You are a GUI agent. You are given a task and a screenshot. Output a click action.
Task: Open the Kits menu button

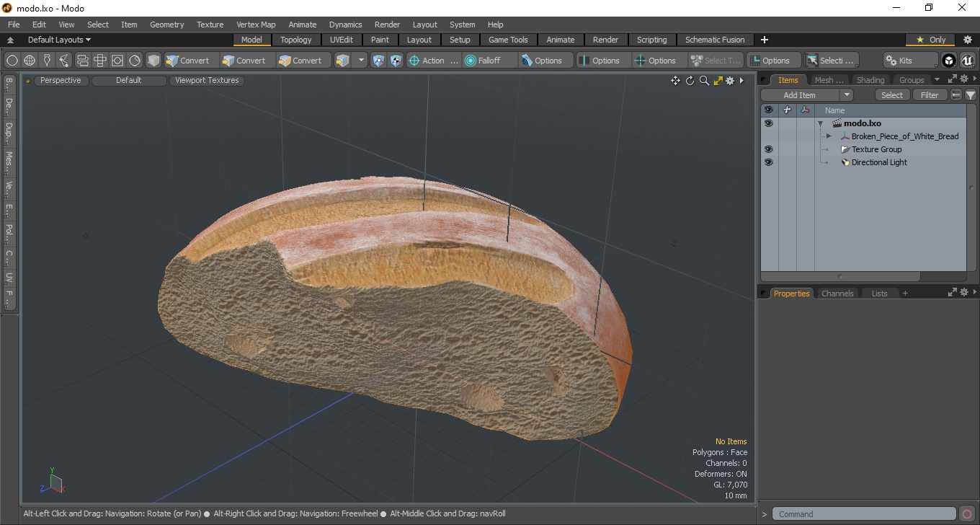(910, 61)
